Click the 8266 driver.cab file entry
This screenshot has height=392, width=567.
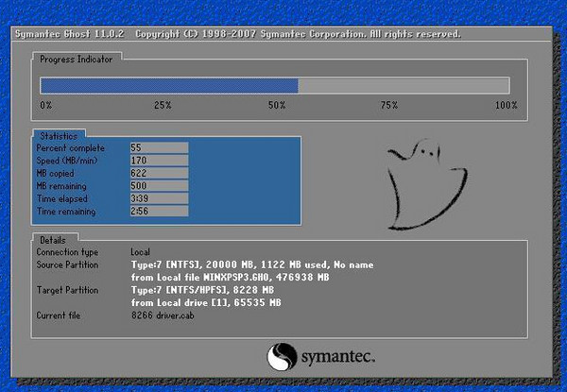[163, 315]
